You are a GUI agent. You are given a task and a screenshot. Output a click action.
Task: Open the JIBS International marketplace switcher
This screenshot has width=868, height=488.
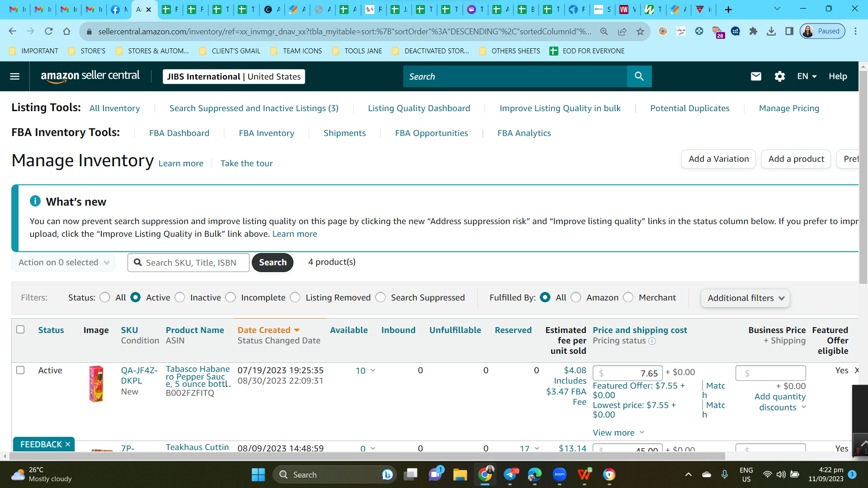click(x=234, y=76)
